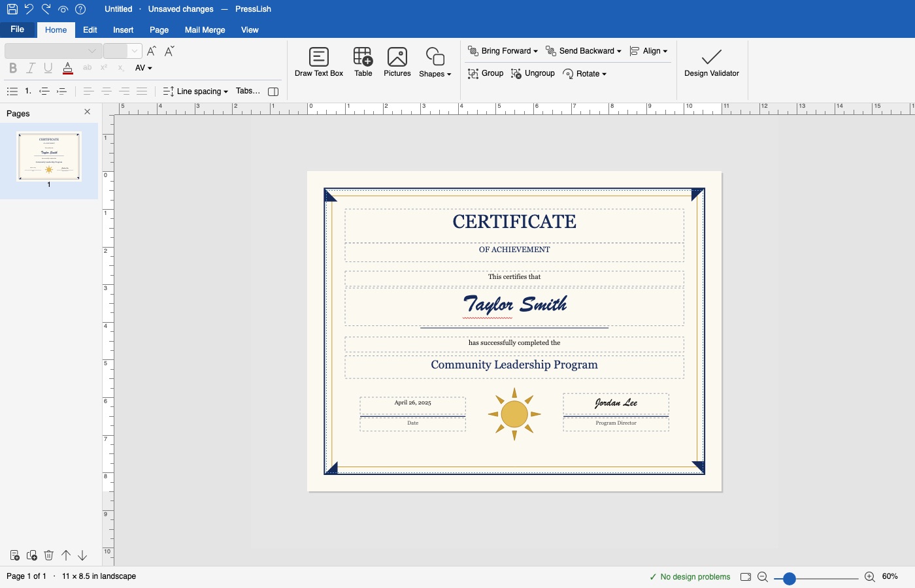Run the Design Validator

tap(712, 63)
